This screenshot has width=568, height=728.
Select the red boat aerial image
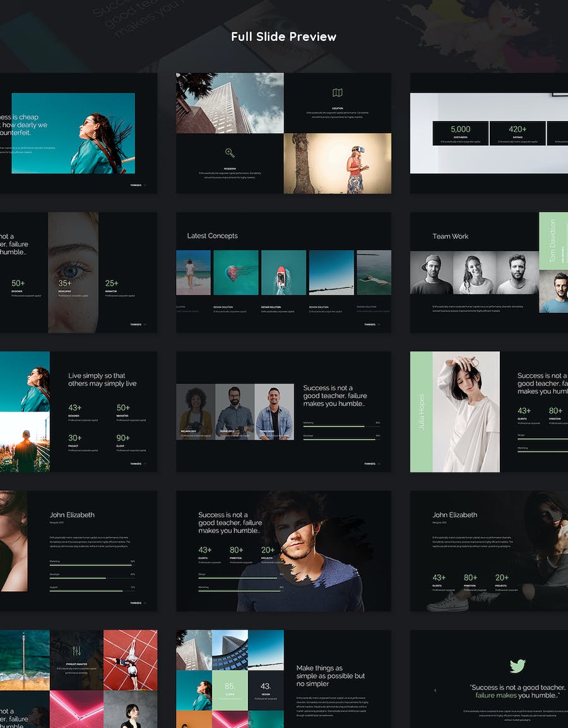tap(283, 273)
